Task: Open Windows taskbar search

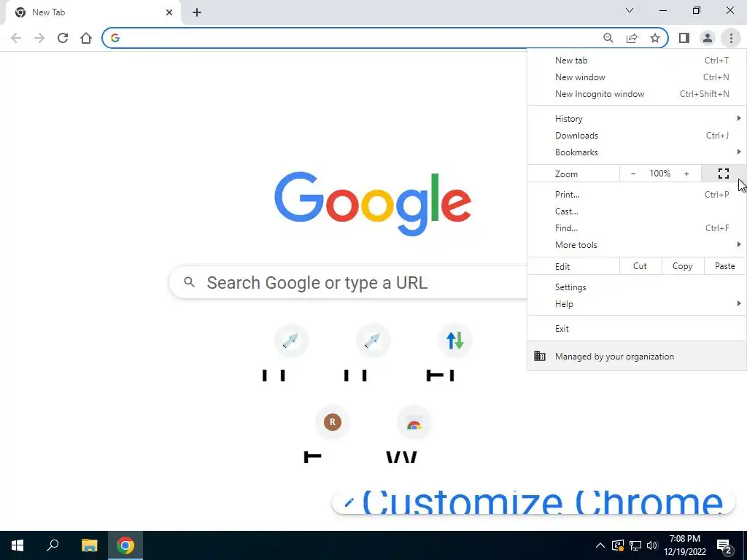Action: point(53,545)
